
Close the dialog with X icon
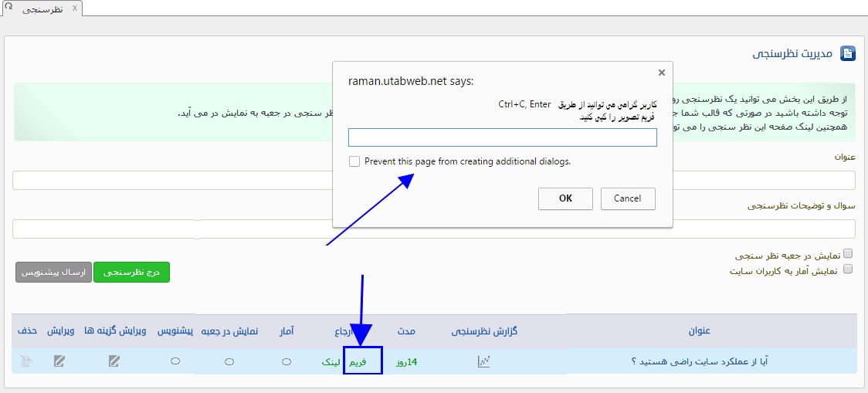click(x=661, y=73)
